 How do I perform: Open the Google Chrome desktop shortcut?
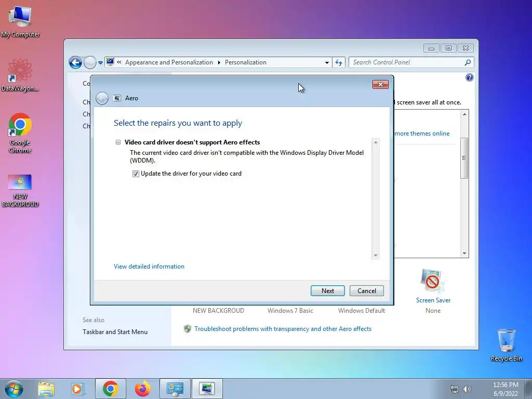click(20, 133)
